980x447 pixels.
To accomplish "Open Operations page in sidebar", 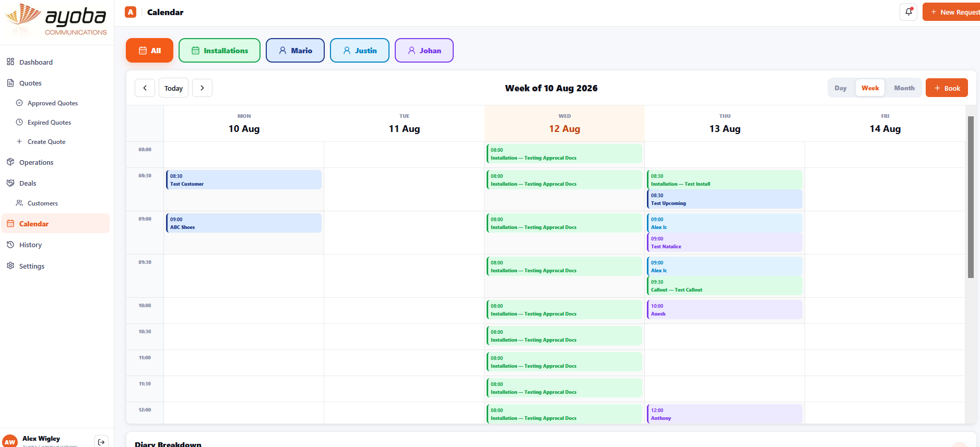I will pos(55,162).
